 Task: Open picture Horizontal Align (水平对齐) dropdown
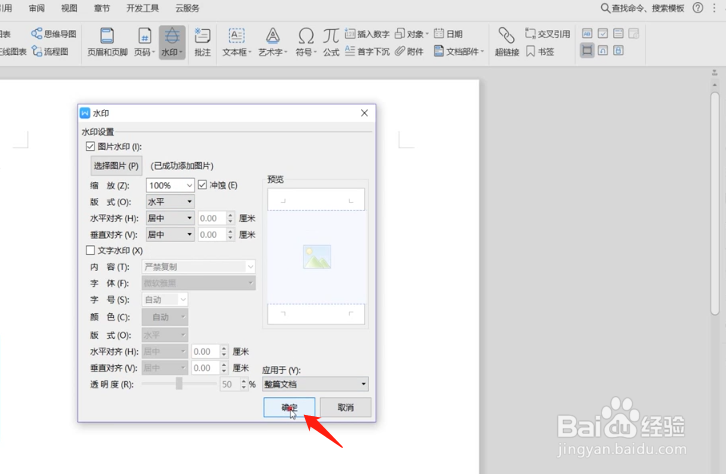[x=170, y=218]
